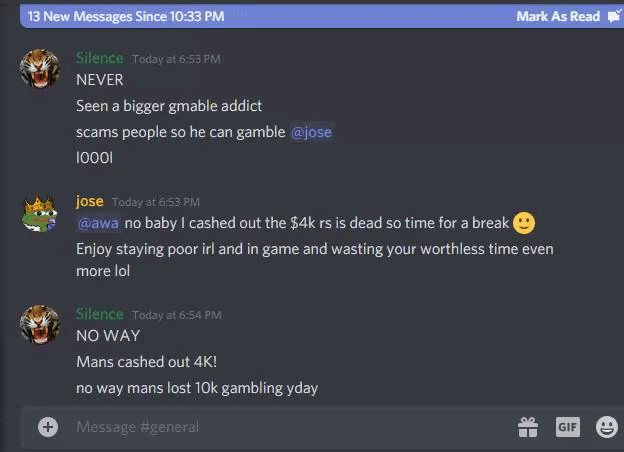Open the @jose mention in Silence's message

[311, 132]
